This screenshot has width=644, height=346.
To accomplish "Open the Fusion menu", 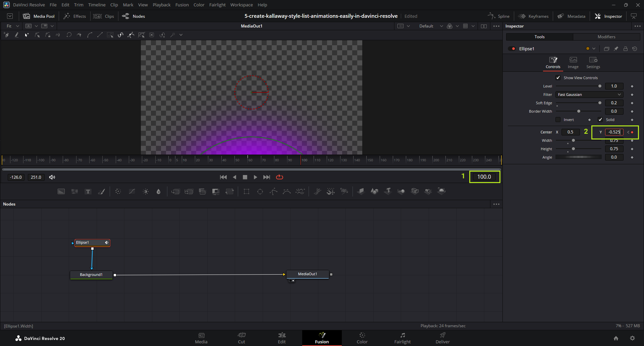I will pyautogui.click(x=182, y=5).
